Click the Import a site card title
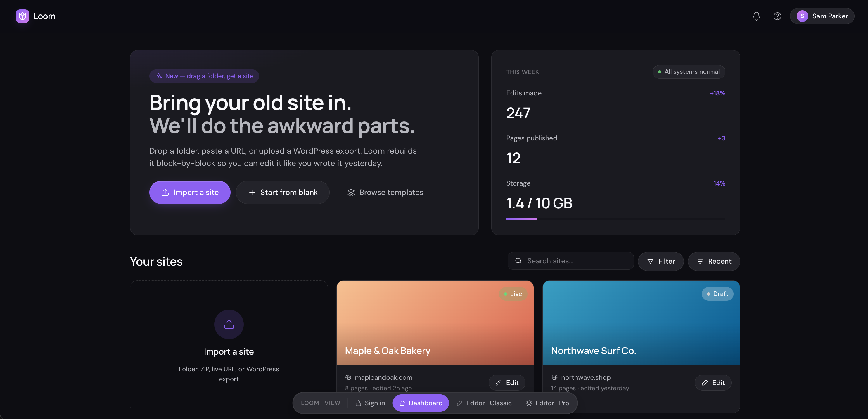Image resolution: width=868 pixels, height=419 pixels. pos(229,351)
